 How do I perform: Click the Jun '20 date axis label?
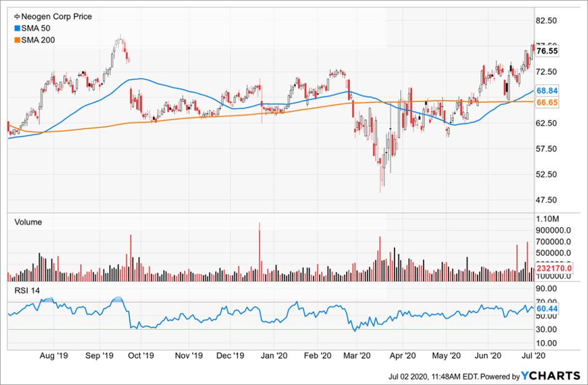[x=488, y=356]
